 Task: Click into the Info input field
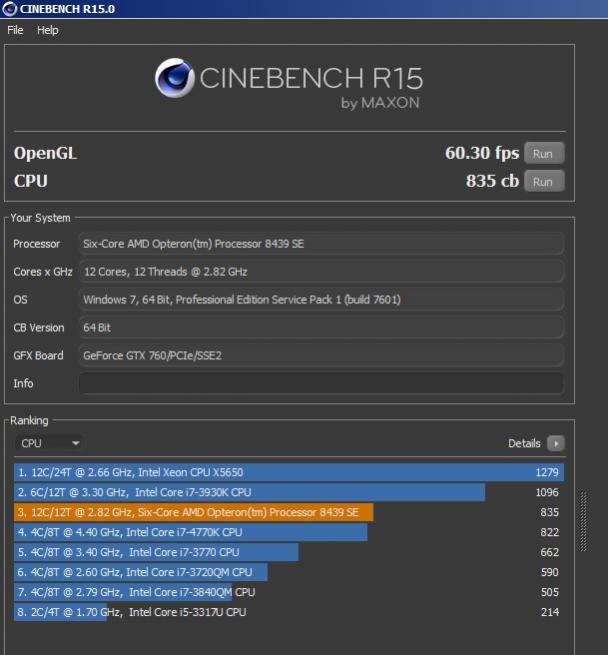[321, 383]
